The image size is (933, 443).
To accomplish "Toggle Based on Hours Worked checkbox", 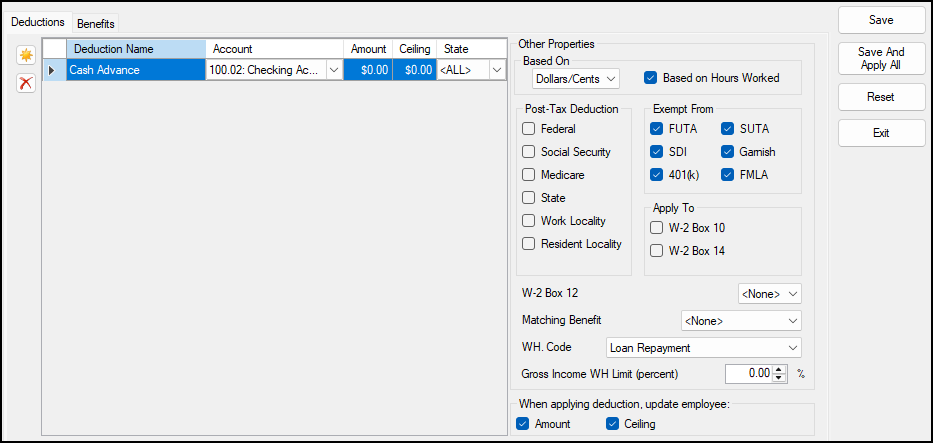I will (x=650, y=78).
